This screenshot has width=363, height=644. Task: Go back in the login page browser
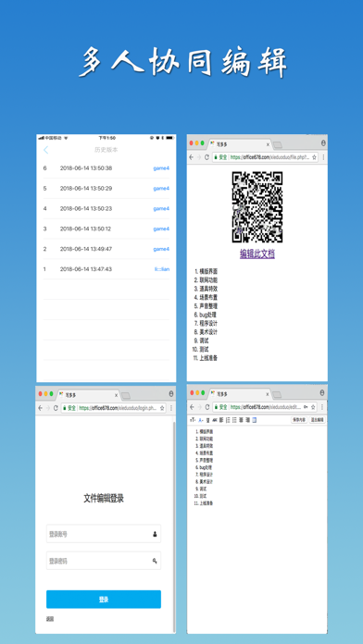41,408
